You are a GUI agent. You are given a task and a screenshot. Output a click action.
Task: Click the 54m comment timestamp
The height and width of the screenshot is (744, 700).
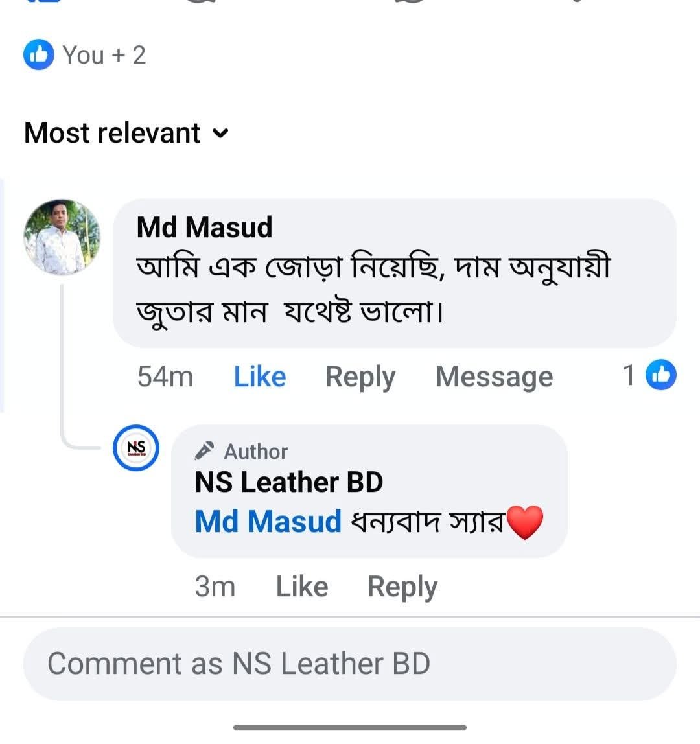click(x=165, y=377)
